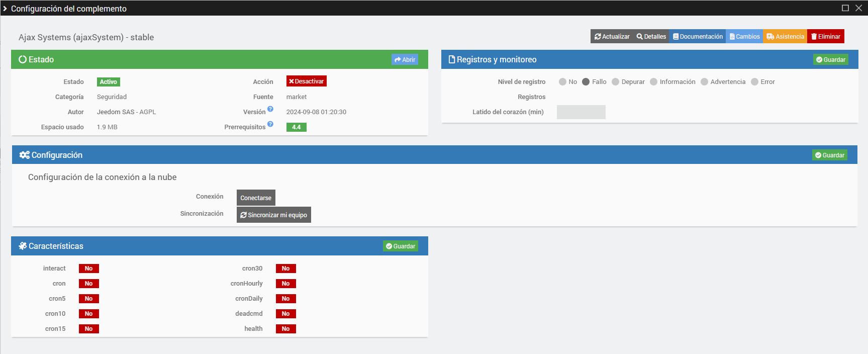Click the puzzle icon beside Características
This screenshot has height=354, width=868.
(x=23, y=246)
